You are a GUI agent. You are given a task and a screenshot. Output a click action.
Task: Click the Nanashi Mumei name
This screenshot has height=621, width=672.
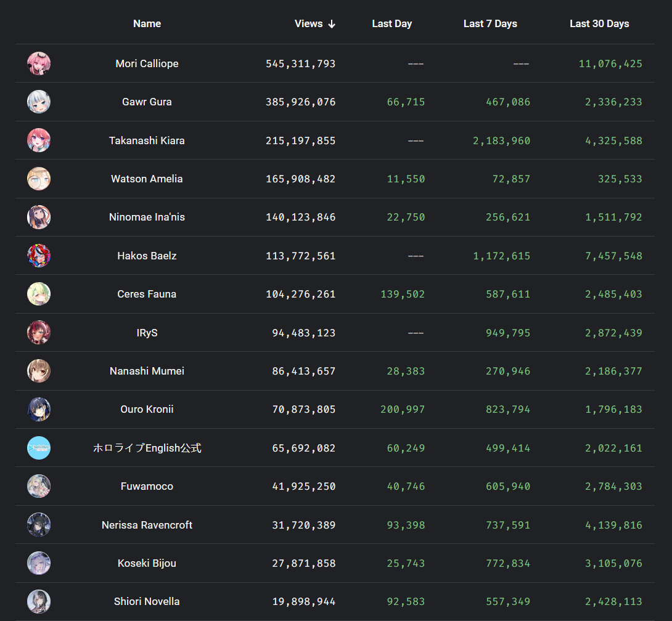tap(147, 371)
